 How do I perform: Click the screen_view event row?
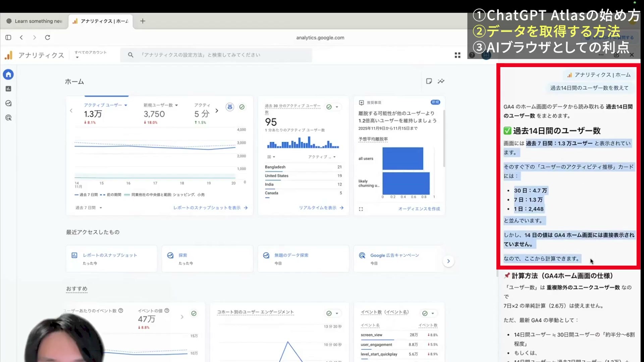[x=399, y=335]
